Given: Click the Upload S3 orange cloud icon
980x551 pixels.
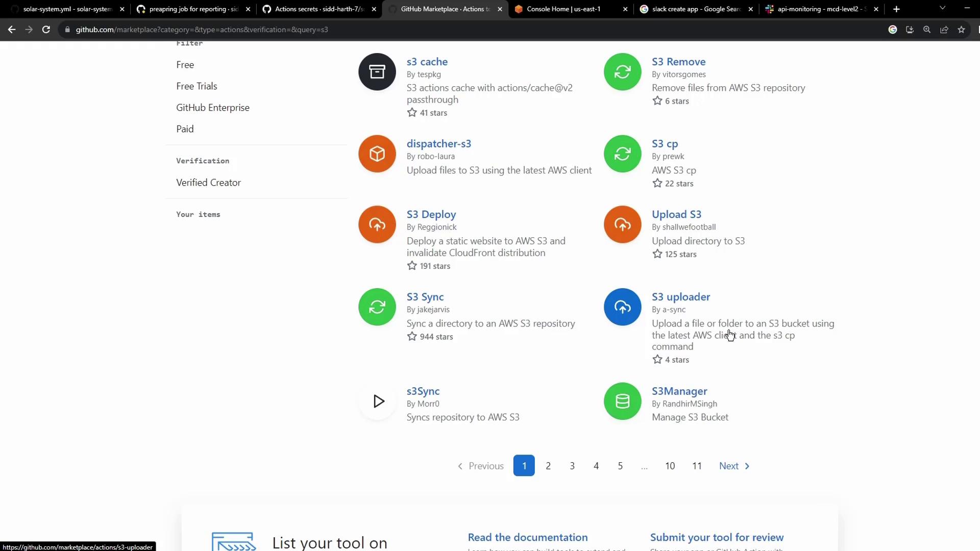Looking at the screenshot, I should point(622,224).
